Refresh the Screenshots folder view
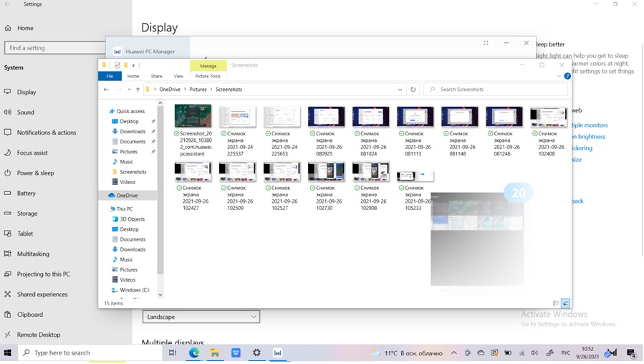 tap(413, 90)
